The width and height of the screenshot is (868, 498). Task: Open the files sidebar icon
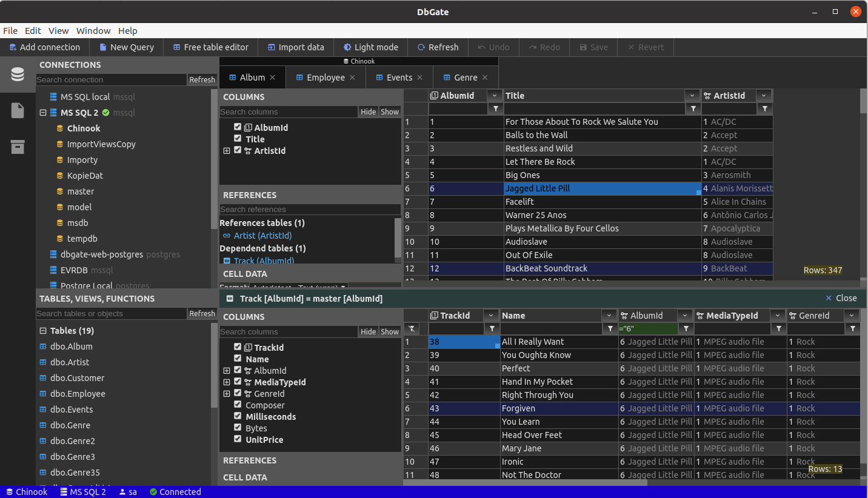(18, 110)
